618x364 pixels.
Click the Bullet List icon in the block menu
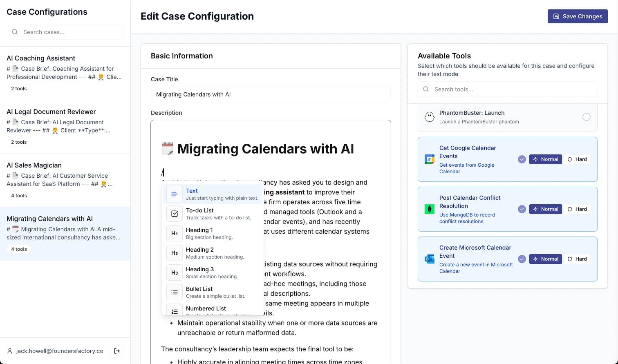click(175, 292)
